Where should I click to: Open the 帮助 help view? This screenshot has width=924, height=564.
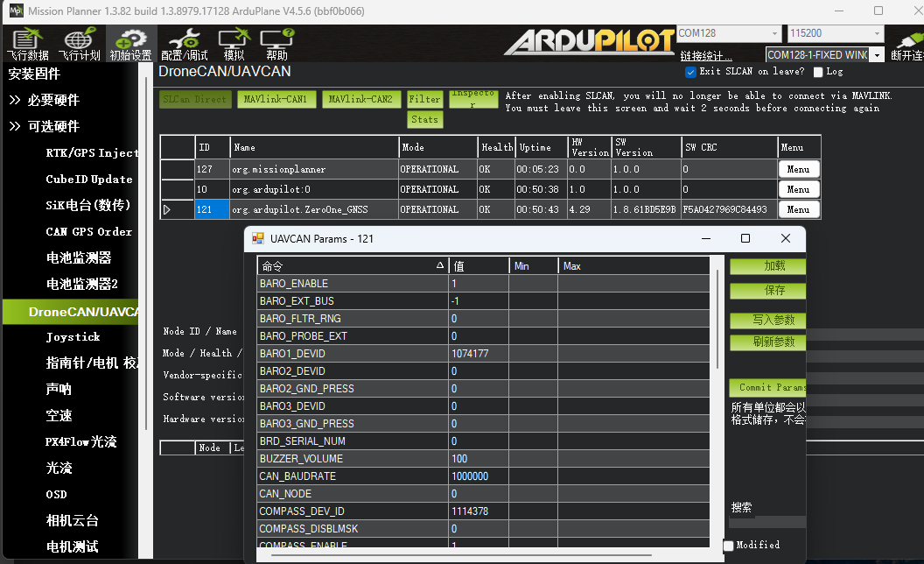[277, 45]
